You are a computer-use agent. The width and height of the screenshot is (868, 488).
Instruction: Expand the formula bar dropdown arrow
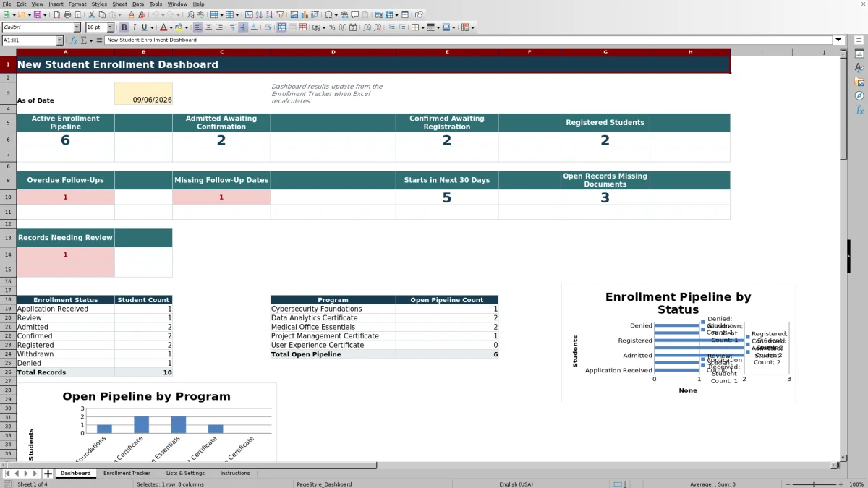pos(839,40)
